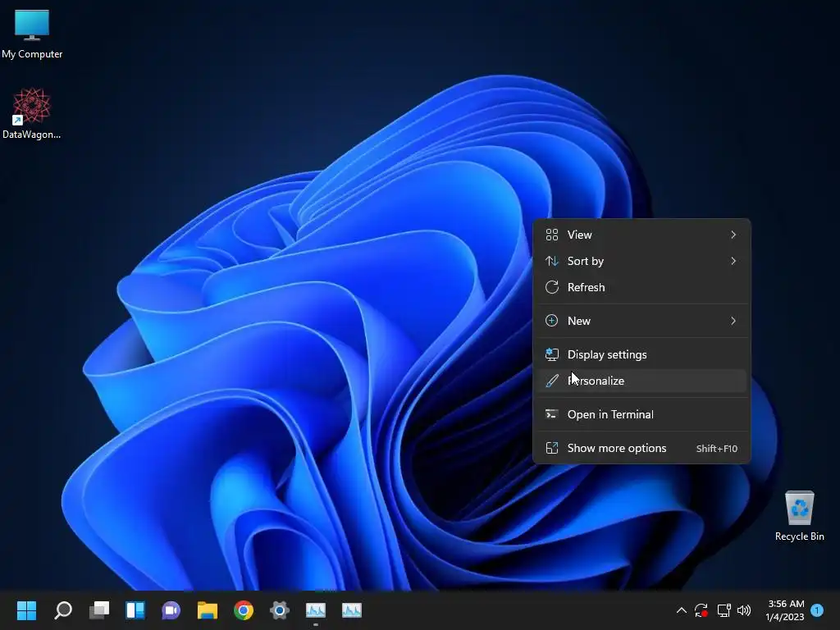Click the Terminal prompt icon

click(x=552, y=414)
